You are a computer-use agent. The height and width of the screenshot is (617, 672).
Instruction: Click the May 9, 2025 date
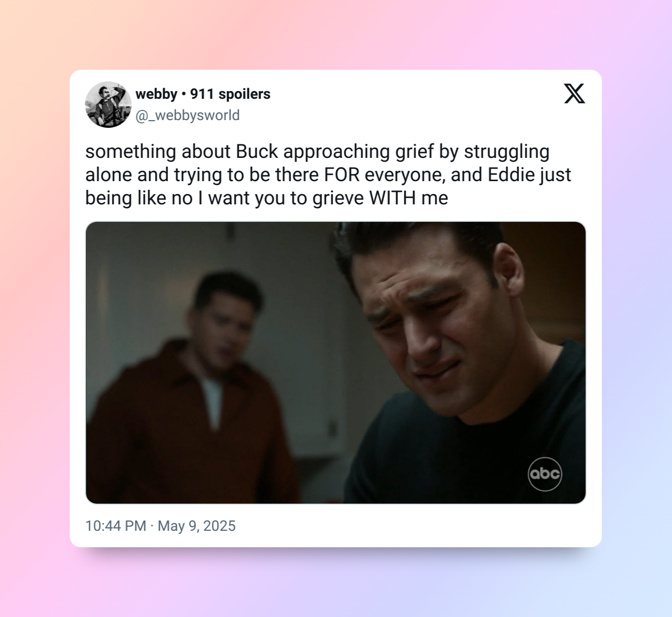[197, 526]
